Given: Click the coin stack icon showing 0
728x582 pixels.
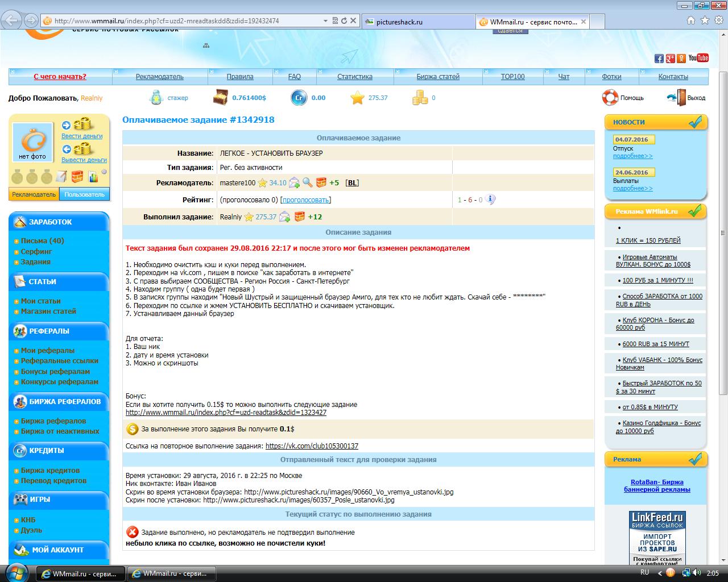Looking at the screenshot, I should point(420,98).
